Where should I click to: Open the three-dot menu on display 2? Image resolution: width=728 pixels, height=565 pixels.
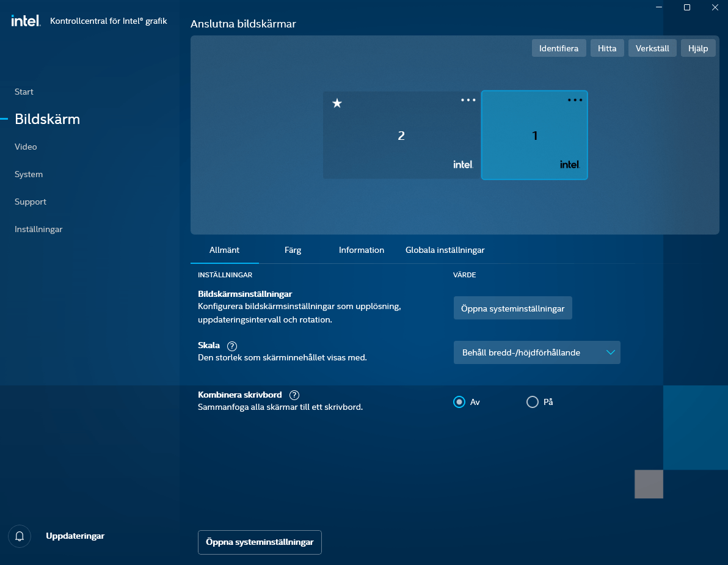click(x=468, y=100)
